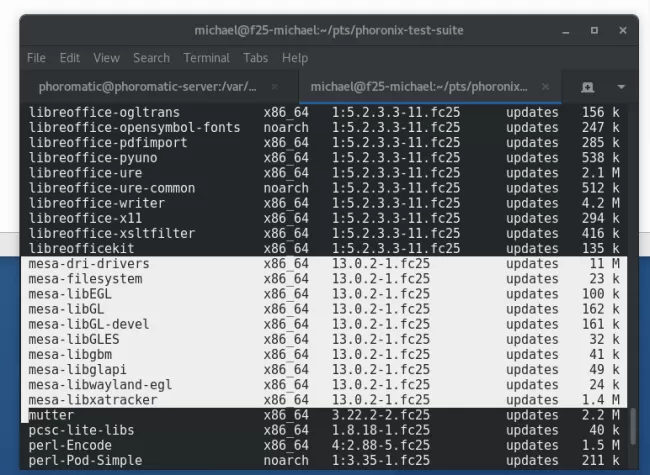Open the Terminal menu

[206, 58]
